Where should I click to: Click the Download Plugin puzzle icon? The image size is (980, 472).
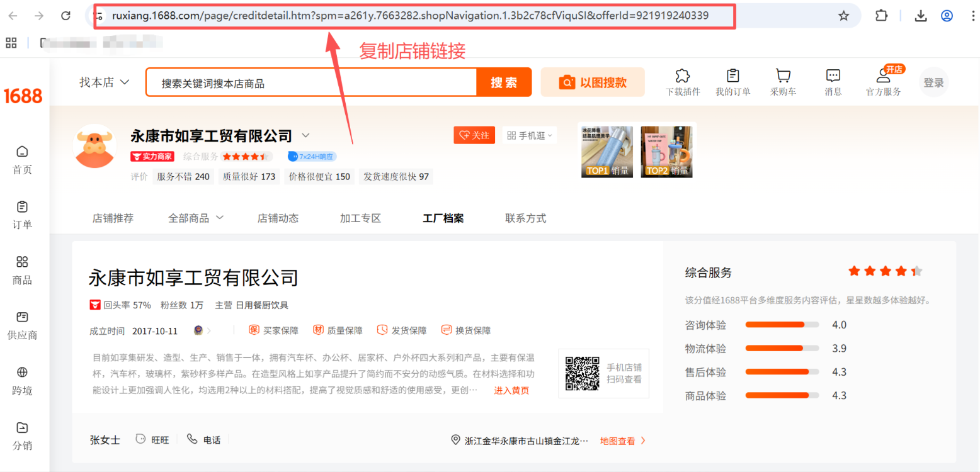(683, 76)
